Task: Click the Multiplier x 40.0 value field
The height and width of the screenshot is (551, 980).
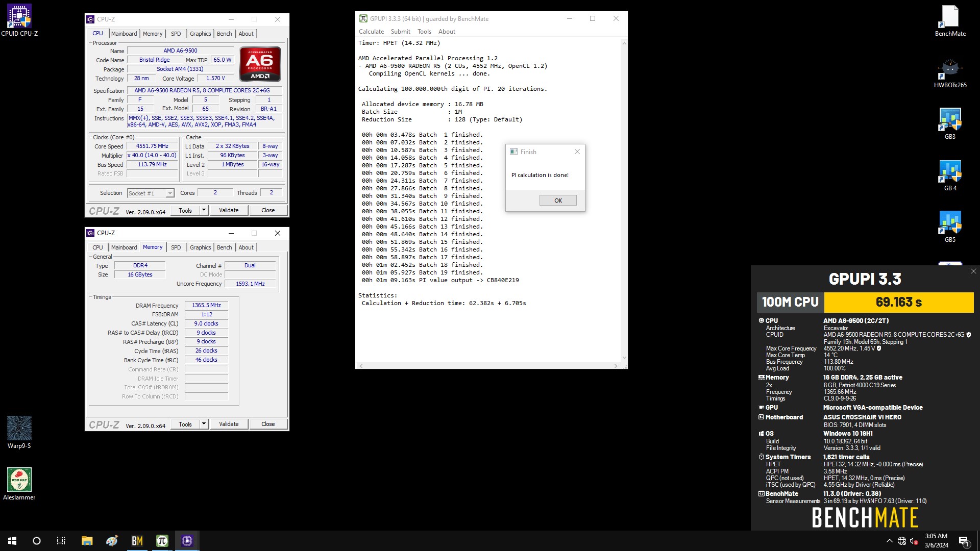Action: pos(152,155)
